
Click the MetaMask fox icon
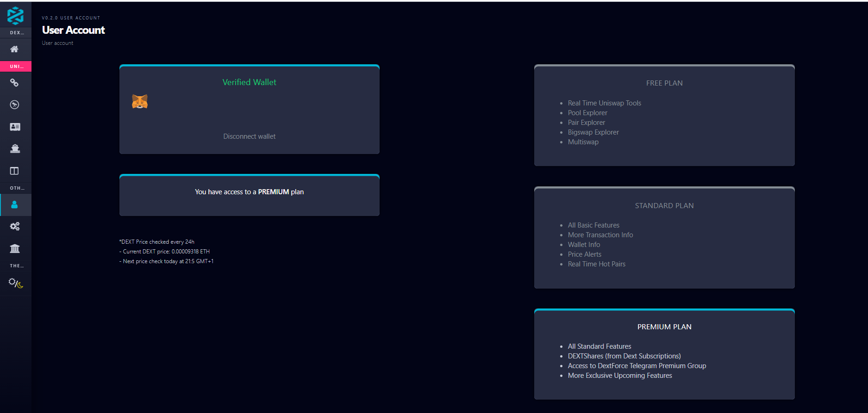pyautogui.click(x=140, y=101)
